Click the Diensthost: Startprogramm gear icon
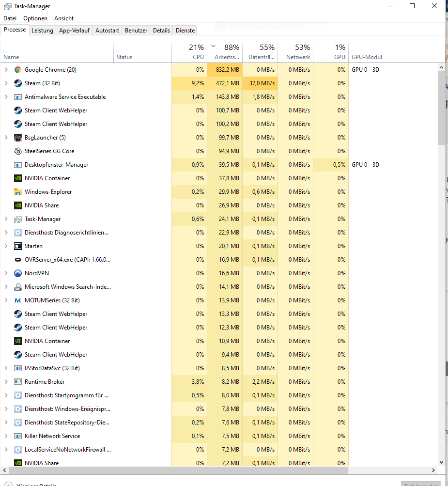448x486 pixels. coord(18,395)
